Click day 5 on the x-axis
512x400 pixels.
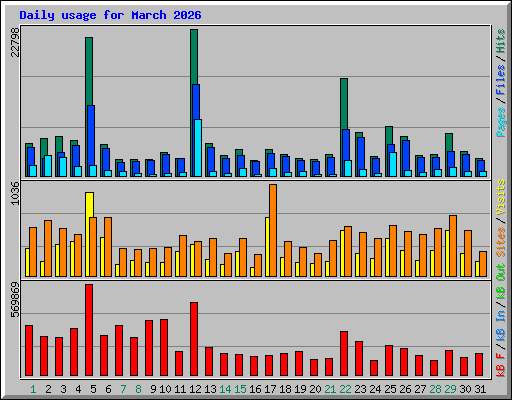point(93,389)
